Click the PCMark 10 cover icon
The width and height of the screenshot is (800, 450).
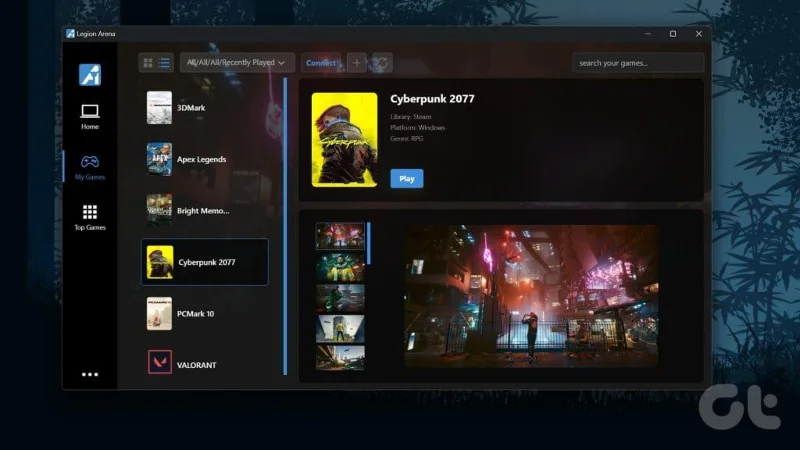pyautogui.click(x=159, y=314)
